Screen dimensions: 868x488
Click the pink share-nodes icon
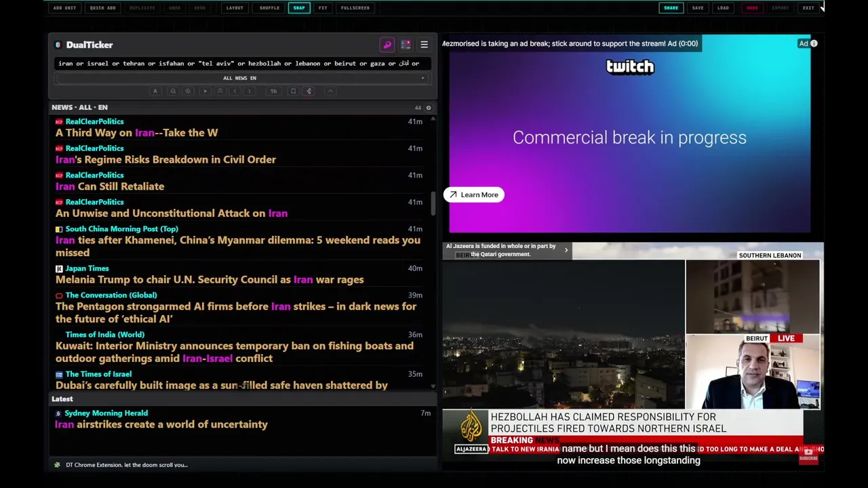(x=309, y=91)
